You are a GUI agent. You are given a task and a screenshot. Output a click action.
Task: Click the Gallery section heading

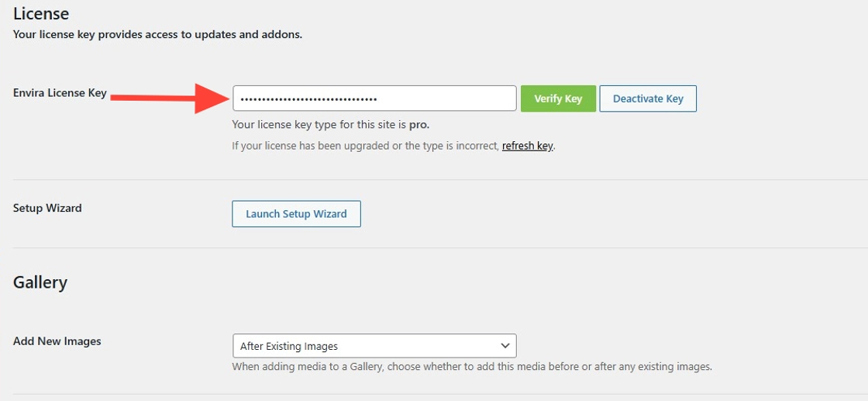(x=40, y=282)
